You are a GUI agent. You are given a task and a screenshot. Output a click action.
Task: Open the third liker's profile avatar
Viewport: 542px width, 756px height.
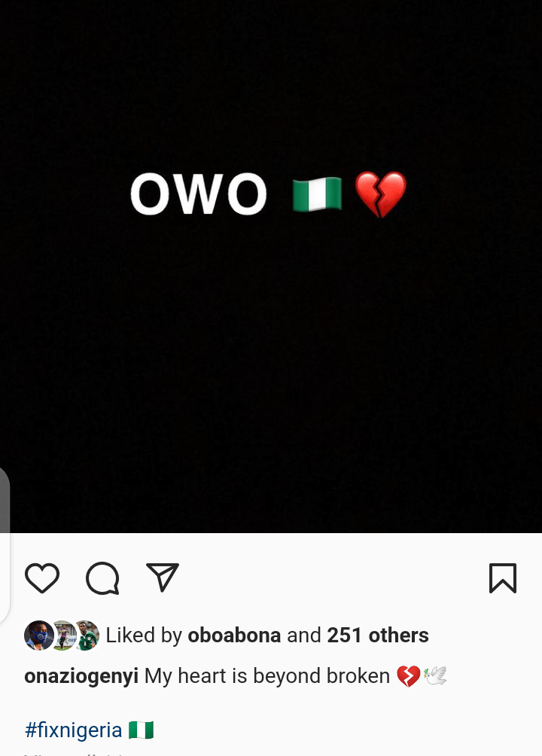click(x=84, y=635)
